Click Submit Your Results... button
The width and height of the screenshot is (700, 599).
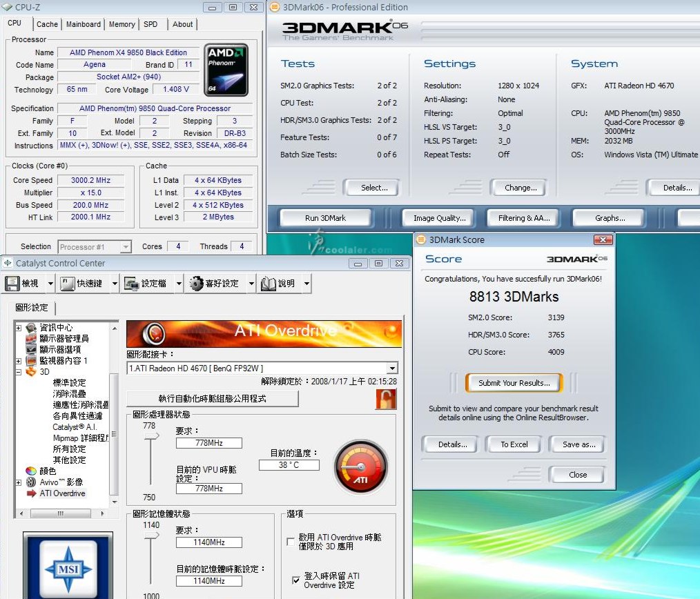click(514, 383)
